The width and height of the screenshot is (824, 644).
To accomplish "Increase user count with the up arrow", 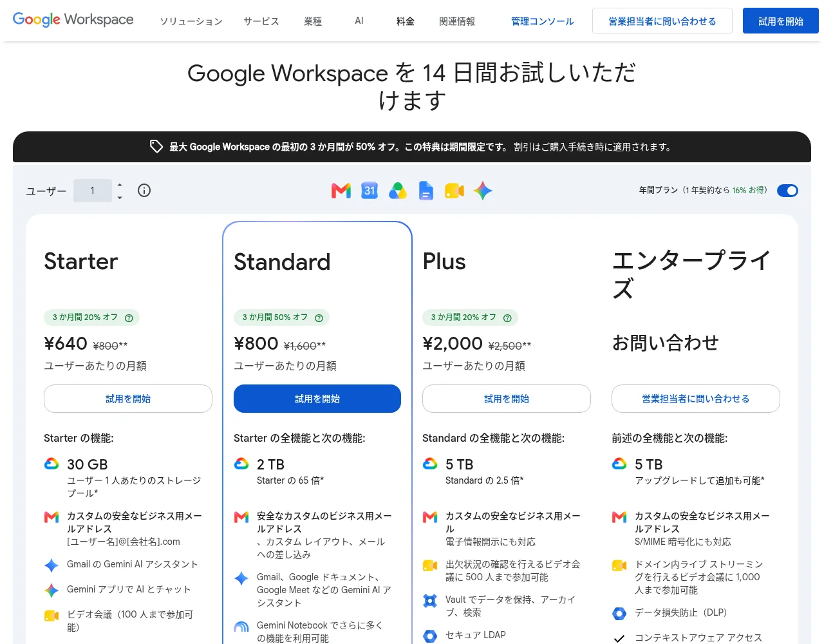I will click(x=120, y=185).
